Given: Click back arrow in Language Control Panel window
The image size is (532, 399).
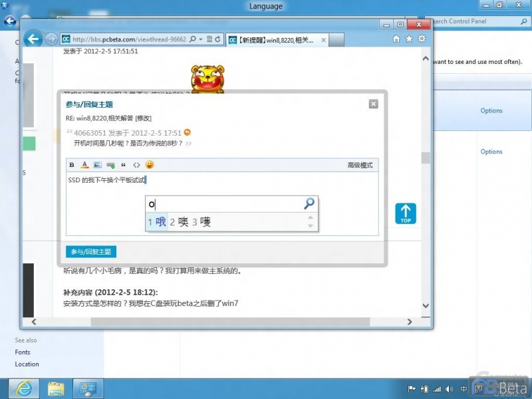Looking at the screenshot, I should [10, 21].
